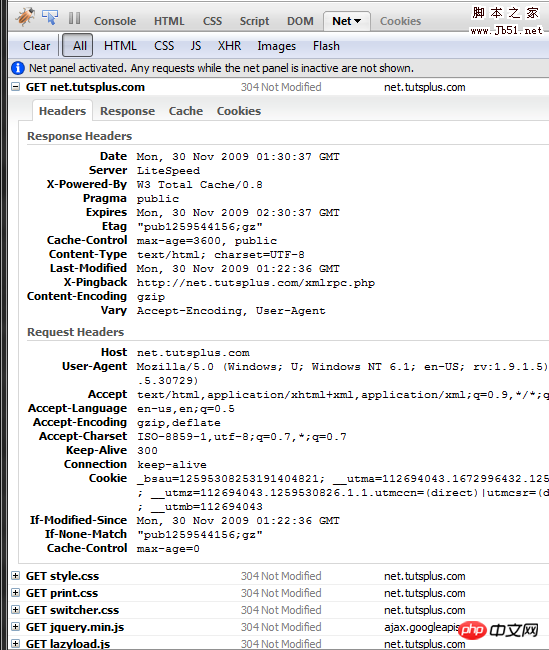Click the Content-Type value text/html; charset=UTF-8

tap(221, 255)
